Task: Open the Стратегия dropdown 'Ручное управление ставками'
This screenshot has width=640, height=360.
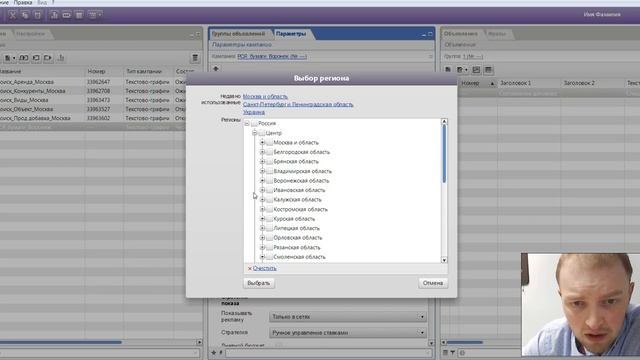Action: point(348,333)
